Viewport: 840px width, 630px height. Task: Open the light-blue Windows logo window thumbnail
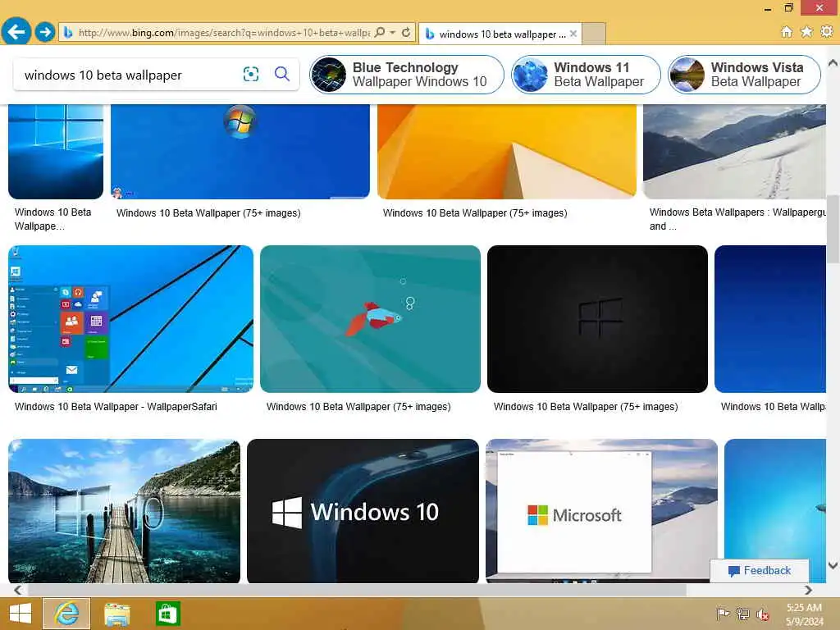tap(56, 152)
